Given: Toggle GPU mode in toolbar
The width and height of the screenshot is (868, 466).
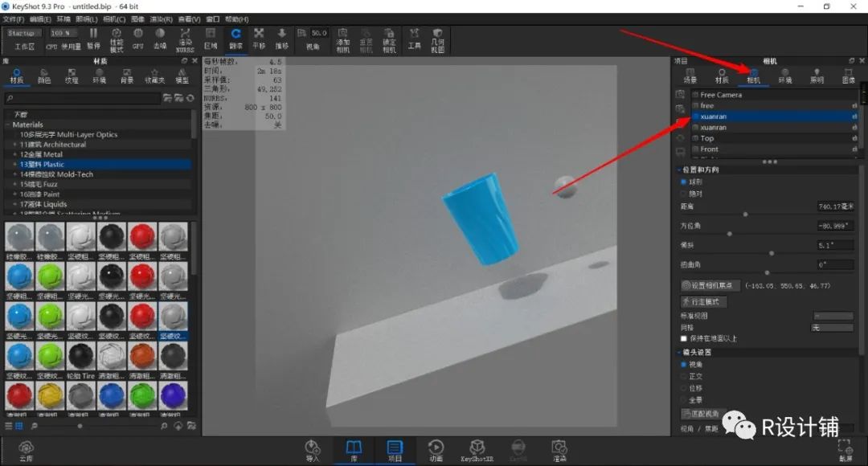Looking at the screenshot, I should tap(138, 39).
